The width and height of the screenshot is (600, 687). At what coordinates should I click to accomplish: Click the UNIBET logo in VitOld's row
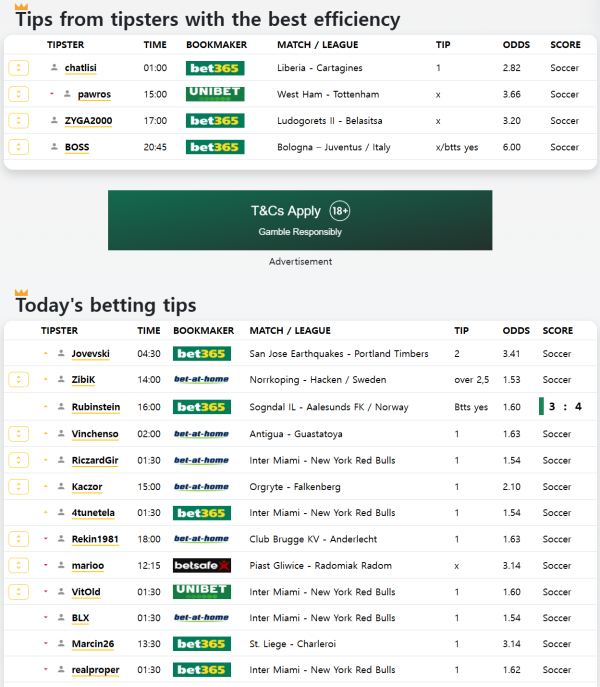(202, 591)
